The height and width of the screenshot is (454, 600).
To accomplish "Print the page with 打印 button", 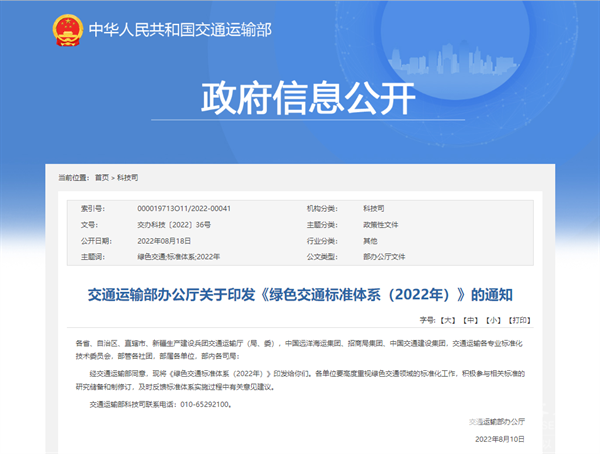I will pos(520,320).
